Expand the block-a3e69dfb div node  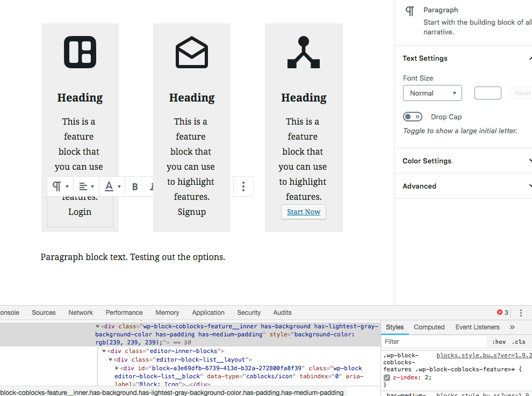pos(117,368)
